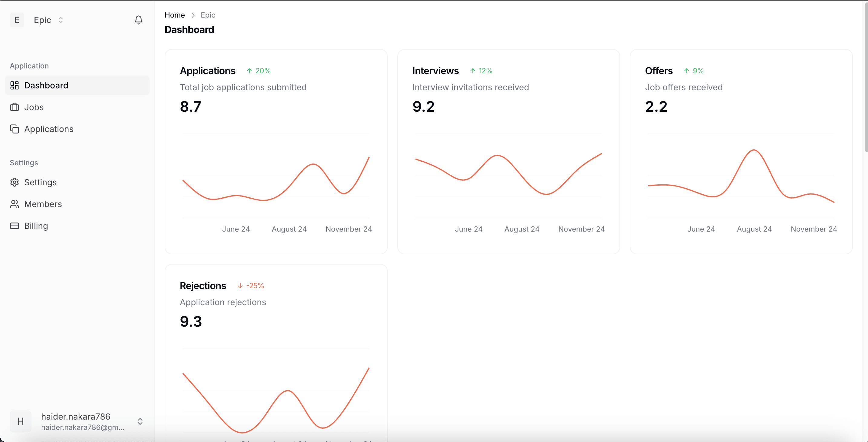Click the 9.2 interviews value
Screen dimensions: 868x442
tap(423, 107)
